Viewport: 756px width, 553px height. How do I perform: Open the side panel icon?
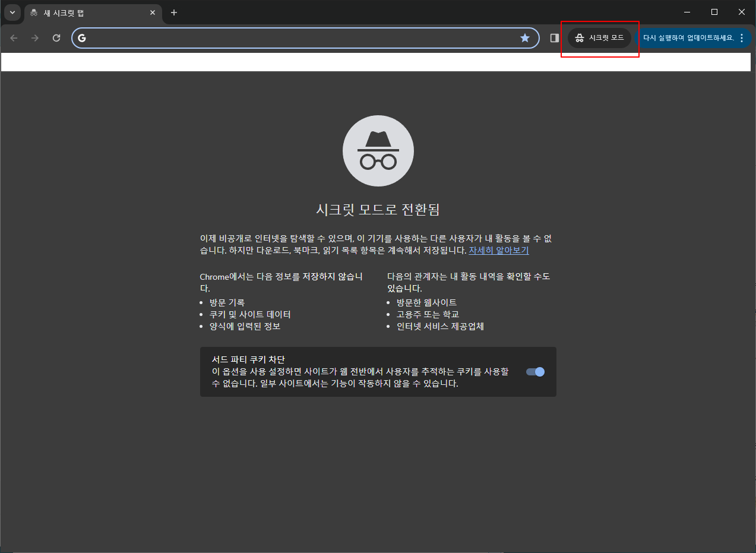[x=553, y=37]
